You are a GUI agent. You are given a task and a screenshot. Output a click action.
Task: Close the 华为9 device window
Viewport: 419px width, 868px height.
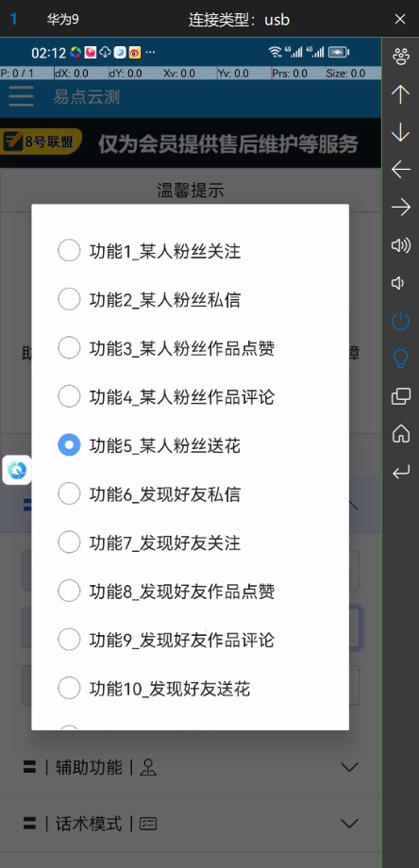[x=400, y=20]
